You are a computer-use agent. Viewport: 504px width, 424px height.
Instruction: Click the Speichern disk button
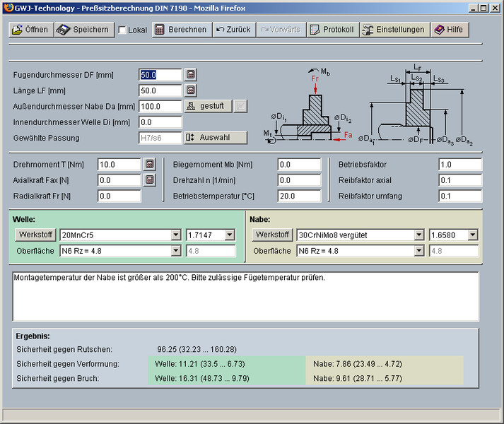coord(83,30)
